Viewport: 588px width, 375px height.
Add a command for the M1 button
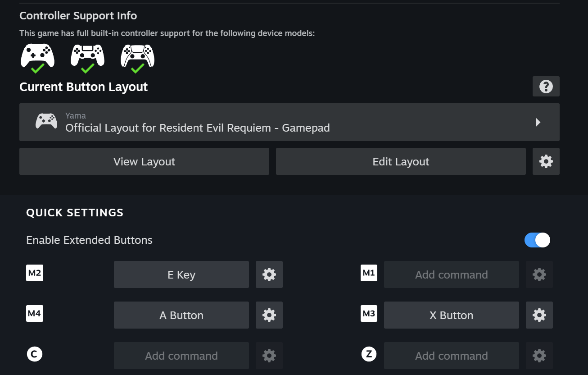point(451,274)
